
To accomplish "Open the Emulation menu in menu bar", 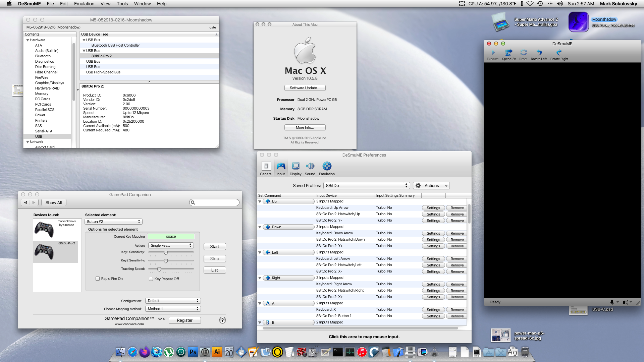I will tap(84, 4).
